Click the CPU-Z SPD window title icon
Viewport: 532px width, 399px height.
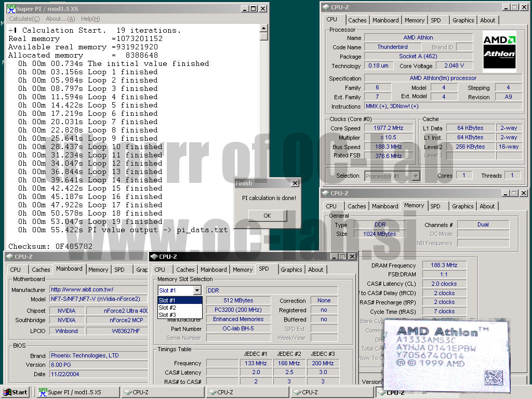coord(154,257)
